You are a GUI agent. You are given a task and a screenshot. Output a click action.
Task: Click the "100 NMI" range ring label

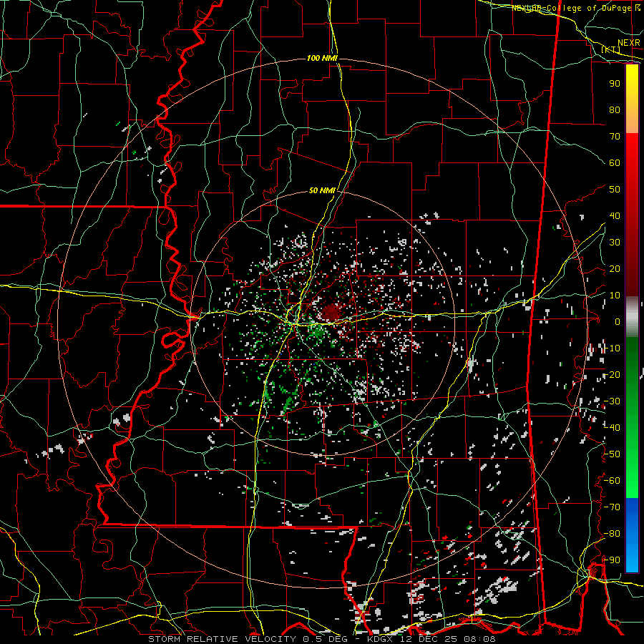[322, 59]
